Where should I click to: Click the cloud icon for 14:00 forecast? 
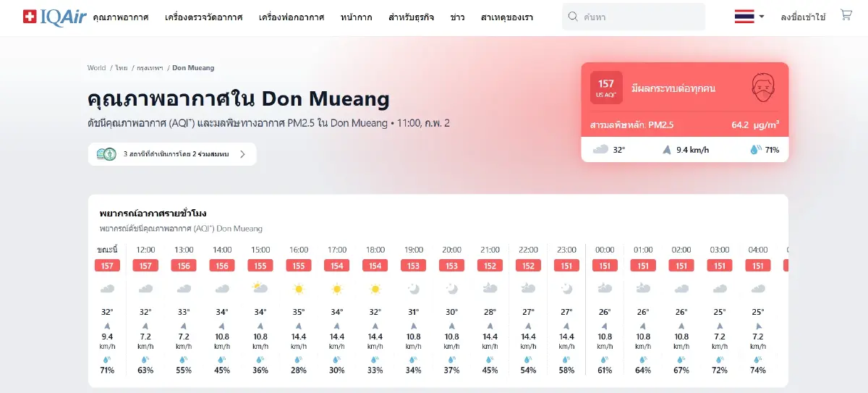click(222, 288)
